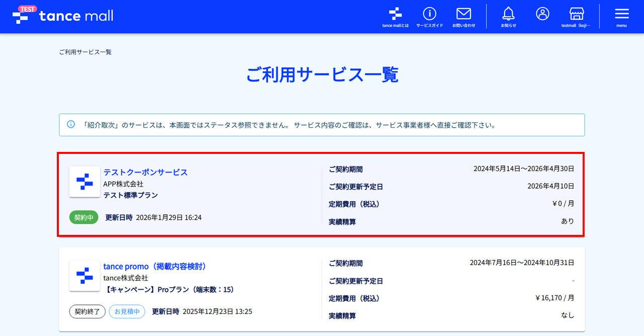Click the date range 2024年7月16日～2024年10月31日
This screenshot has width=644, height=336.
point(522,263)
